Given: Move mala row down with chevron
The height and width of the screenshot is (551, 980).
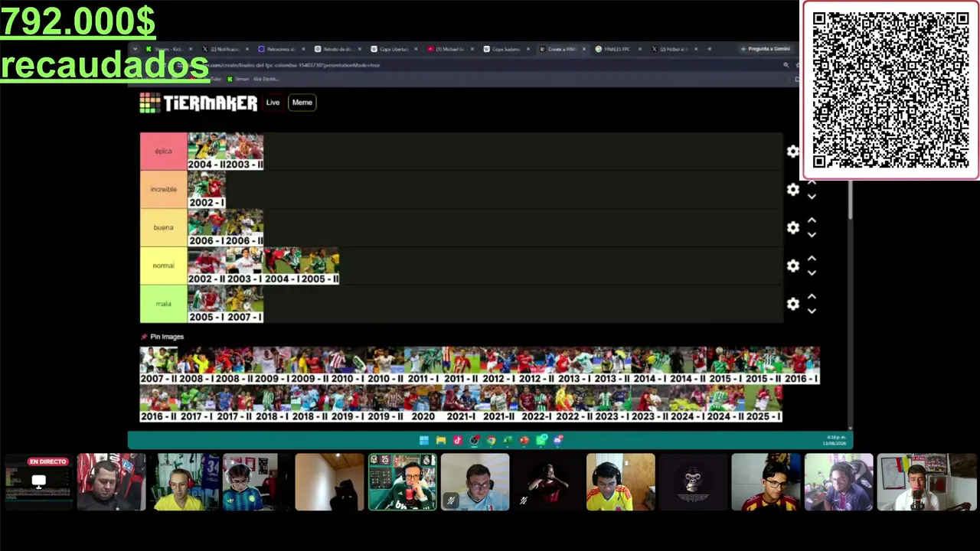Looking at the screenshot, I should [812, 311].
